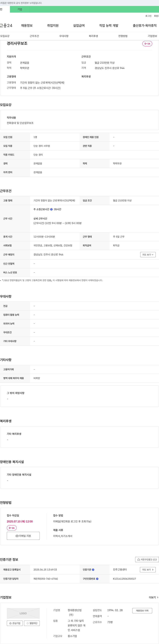Open the 직업 능력 개발 menu
This screenshot has height=644, width=159.
(109, 26)
